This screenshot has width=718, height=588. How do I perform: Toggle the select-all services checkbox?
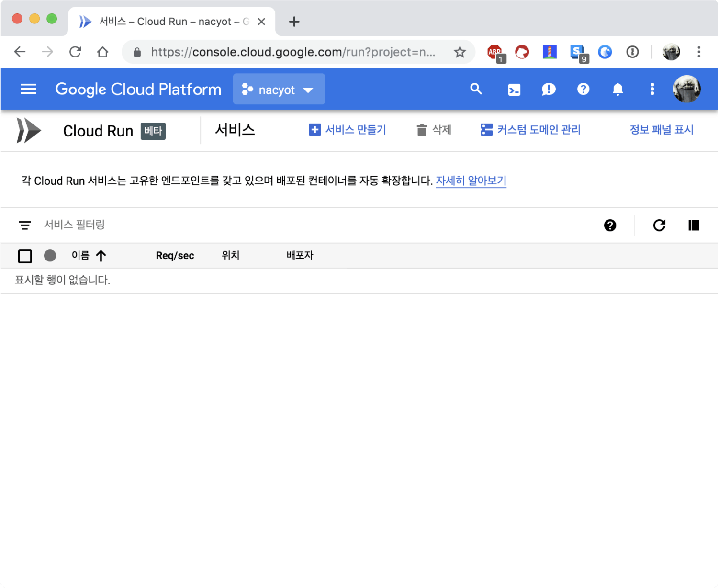click(25, 256)
